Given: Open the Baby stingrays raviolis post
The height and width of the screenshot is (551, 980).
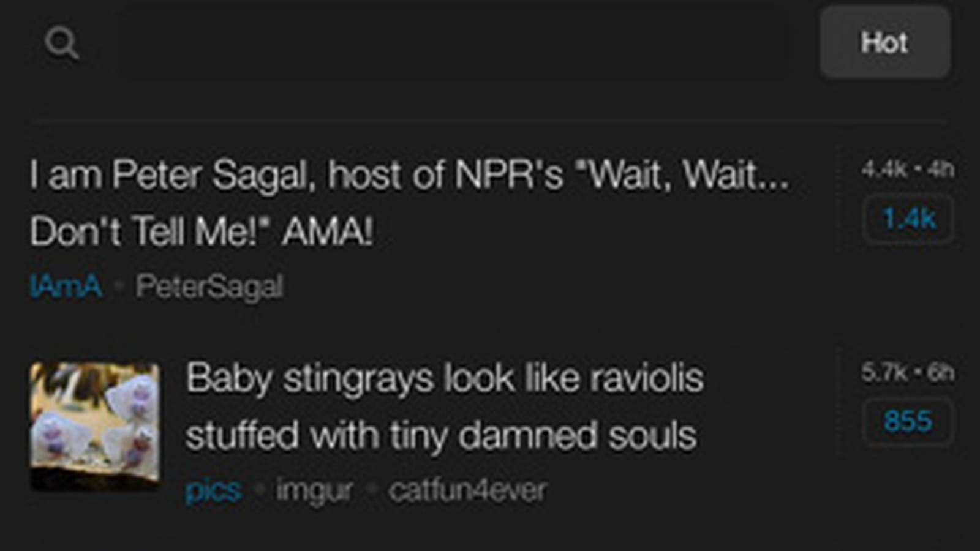Looking at the screenshot, I should [x=445, y=406].
